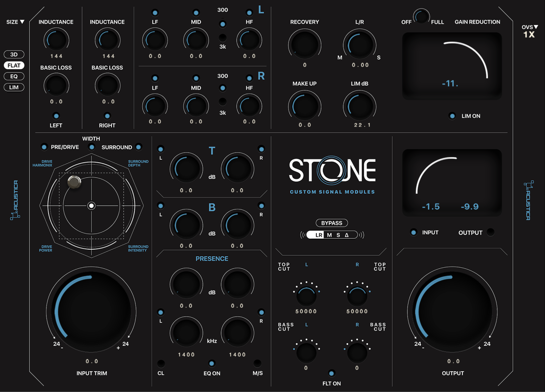Click the L channel LF gain knob
This screenshot has width=545, height=392.
click(x=155, y=40)
